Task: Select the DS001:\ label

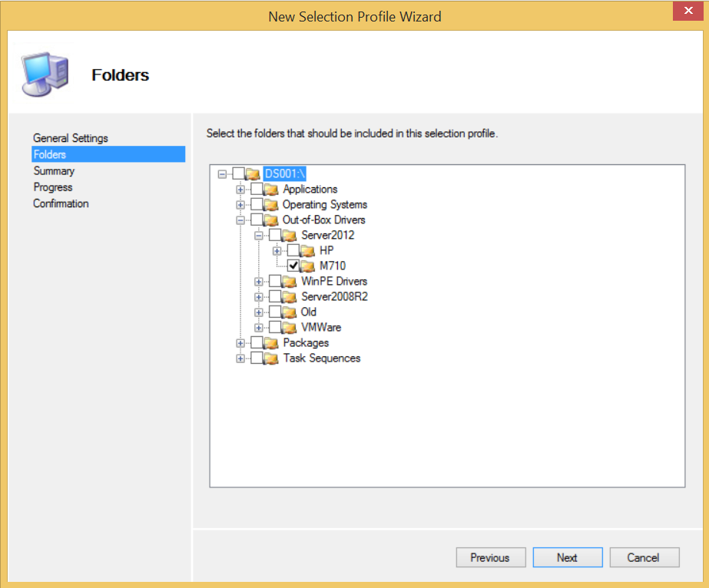Action: coord(285,173)
